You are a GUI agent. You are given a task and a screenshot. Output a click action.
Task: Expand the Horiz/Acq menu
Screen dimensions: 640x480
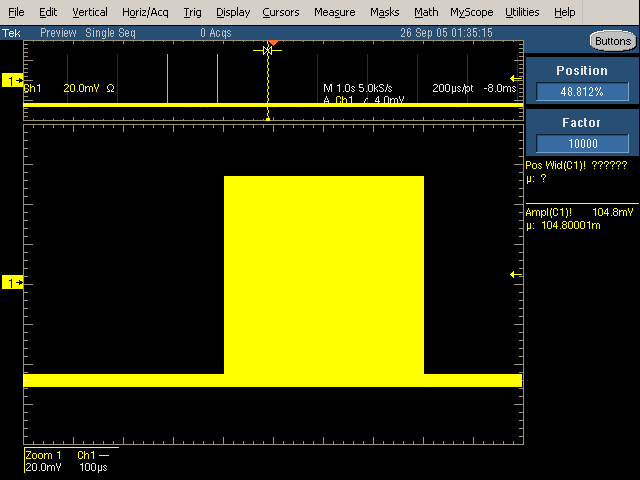click(145, 12)
